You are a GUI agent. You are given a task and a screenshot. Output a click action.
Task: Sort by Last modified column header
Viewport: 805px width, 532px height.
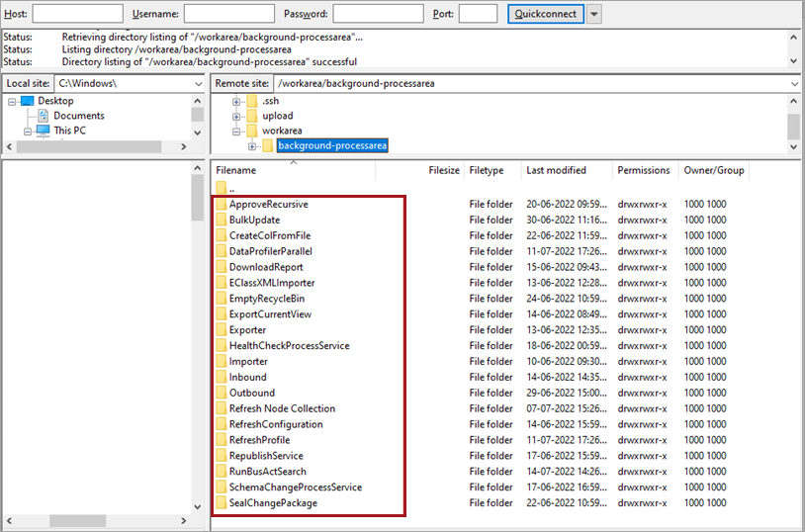(x=556, y=170)
